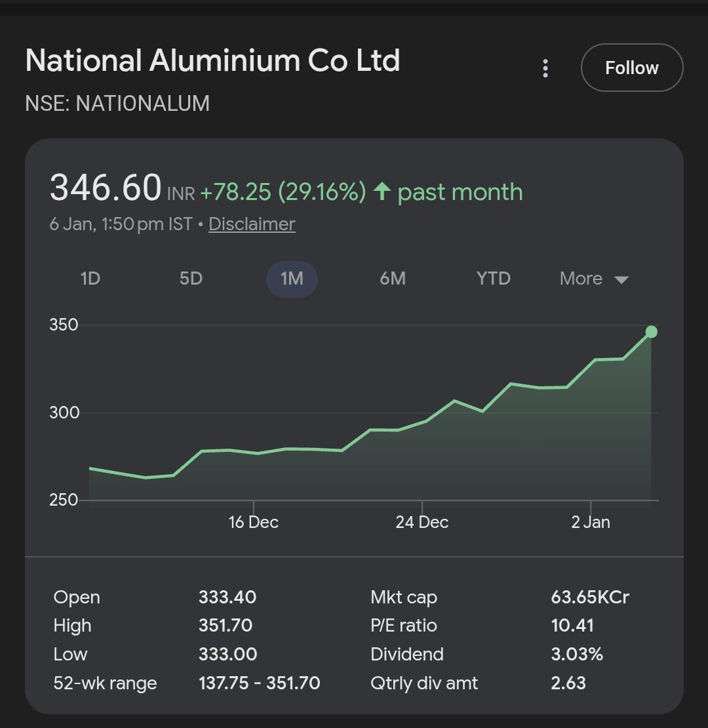The width and height of the screenshot is (708, 728).
Task: Expand the More time ranges dropdown
Action: 594,279
